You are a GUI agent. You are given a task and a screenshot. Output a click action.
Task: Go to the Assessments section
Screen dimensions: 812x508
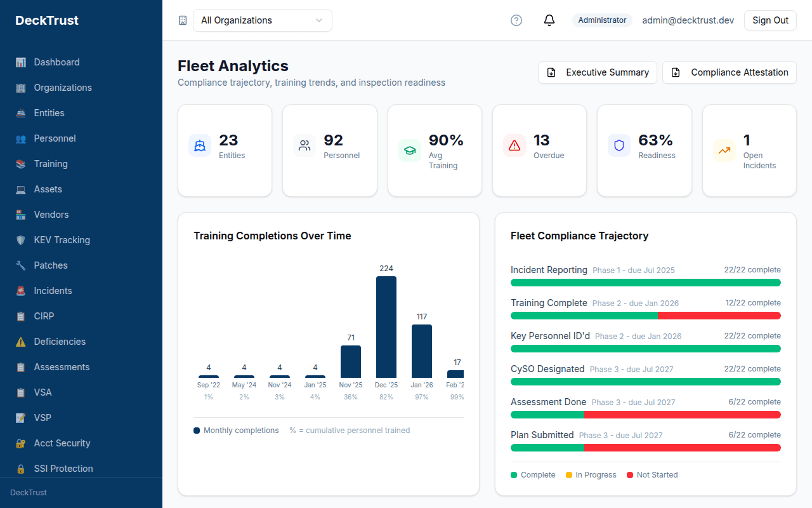61,366
